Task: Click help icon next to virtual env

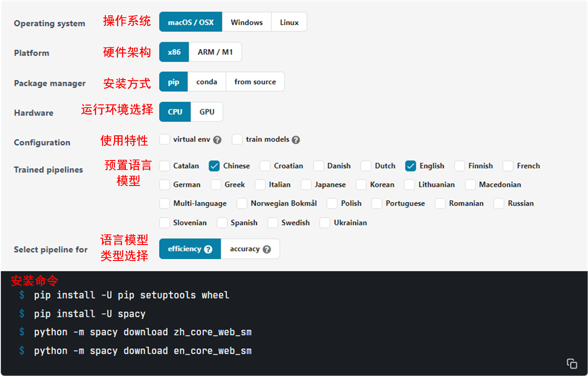Action: click(217, 140)
